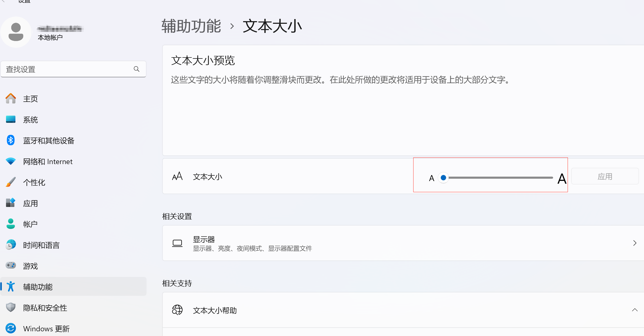Image resolution: width=644 pixels, height=336 pixels.
Task: Click the user account avatar
Action: [x=16, y=32]
